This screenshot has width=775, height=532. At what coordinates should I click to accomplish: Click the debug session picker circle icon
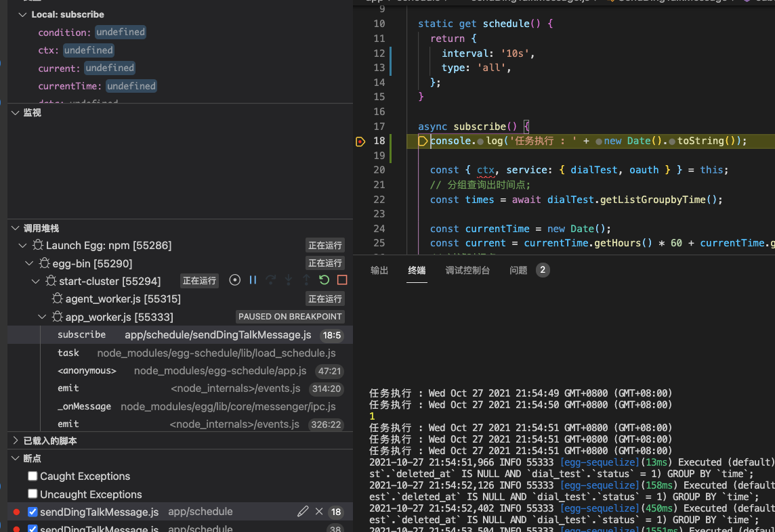coord(235,280)
